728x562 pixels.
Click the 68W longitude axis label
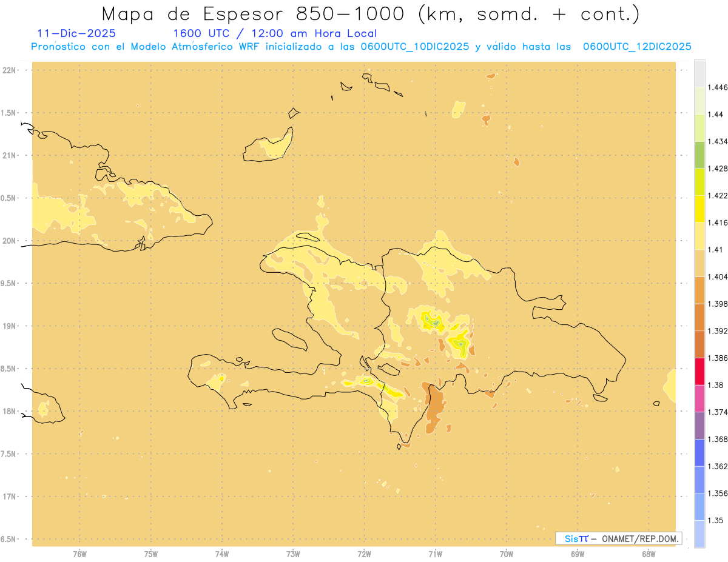click(649, 554)
